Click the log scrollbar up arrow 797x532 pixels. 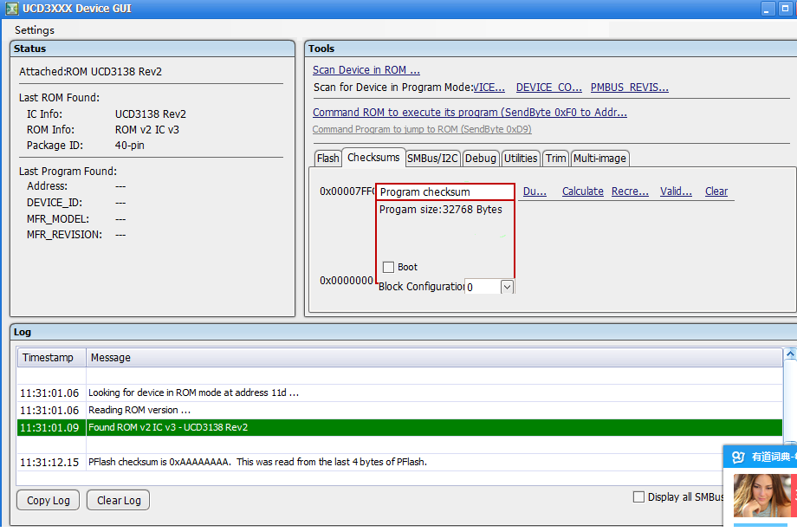(790, 354)
